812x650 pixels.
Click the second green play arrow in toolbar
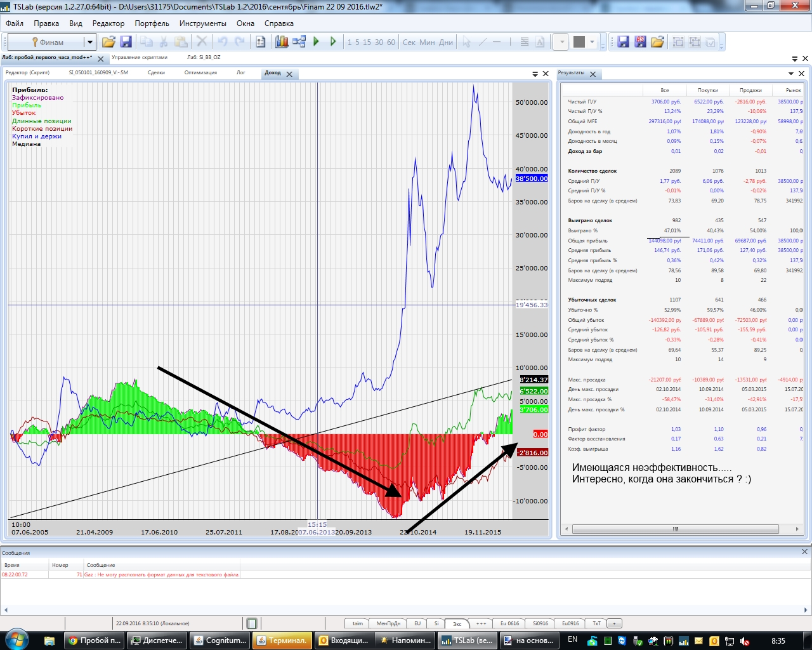(x=333, y=42)
